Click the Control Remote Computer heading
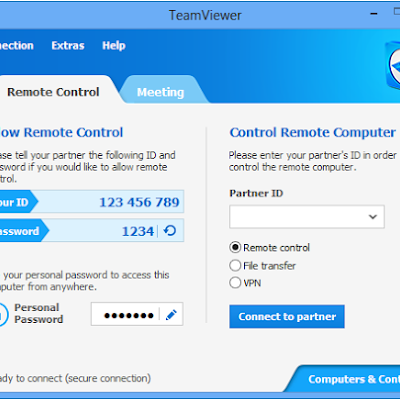400x400 pixels. 313,133
